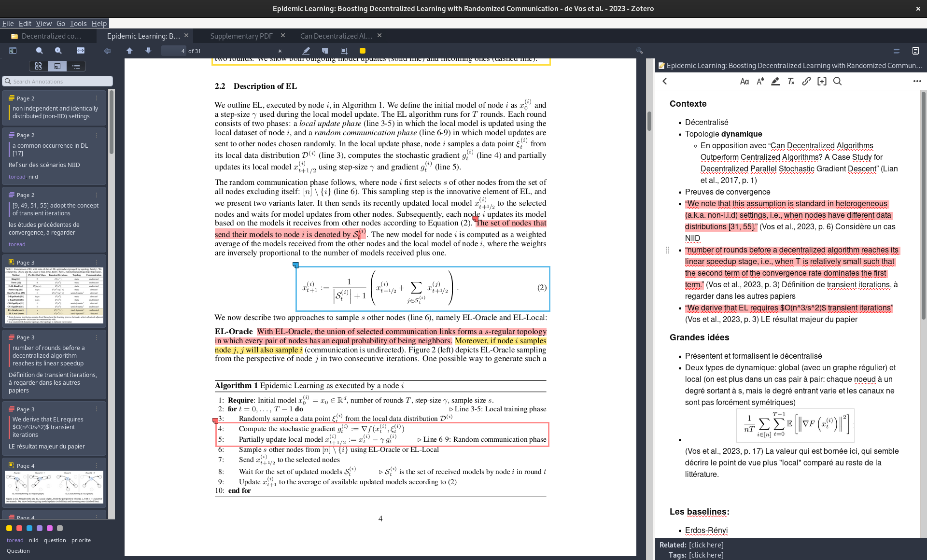The image size is (927, 560).
Task: Zoom in on the PDF
Action: 58,51
